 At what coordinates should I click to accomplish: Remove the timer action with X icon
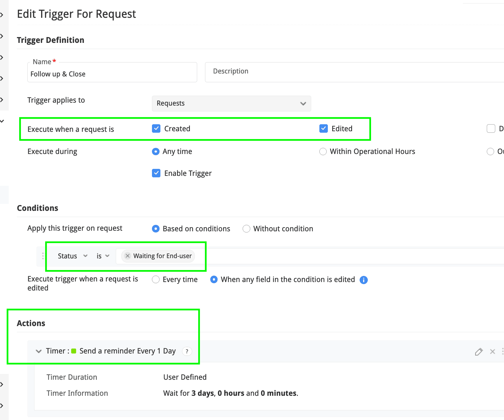click(x=493, y=352)
